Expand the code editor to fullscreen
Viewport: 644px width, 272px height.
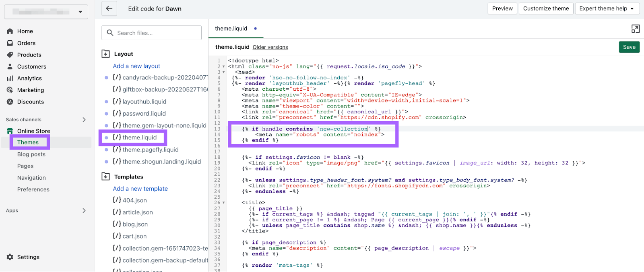pos(635,29)
